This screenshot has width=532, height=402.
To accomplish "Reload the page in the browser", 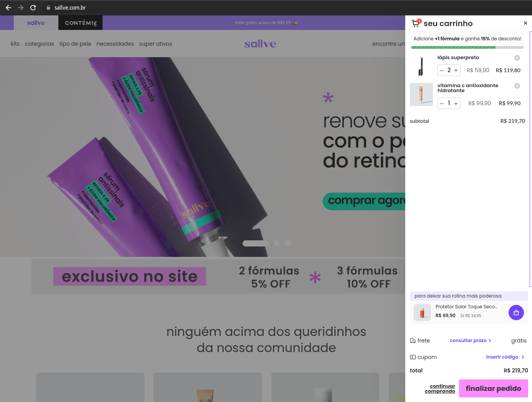I will tap(33, 8).
